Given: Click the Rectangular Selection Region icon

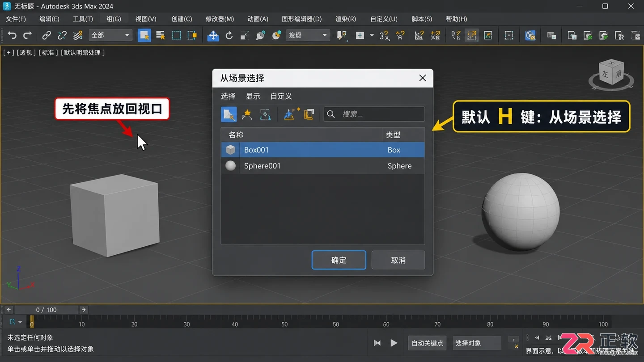Looking at the screenshot, I should tap(177, 35).
